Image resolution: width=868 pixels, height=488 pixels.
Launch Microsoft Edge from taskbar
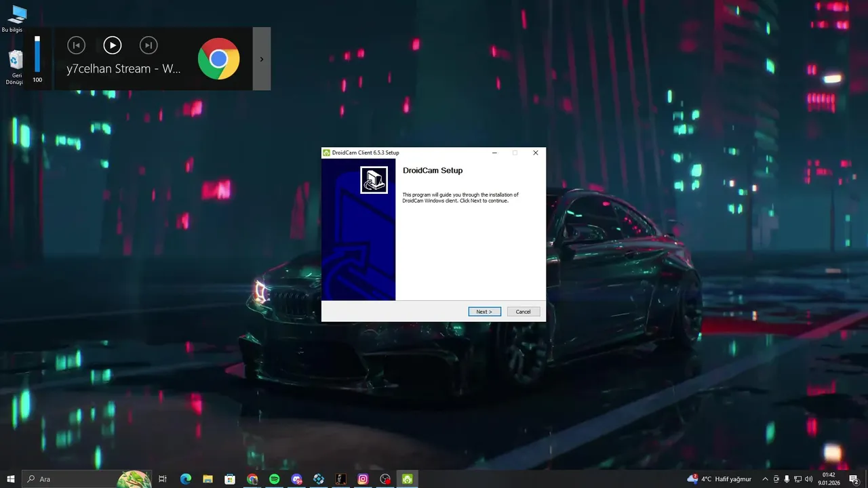[186, 479]
